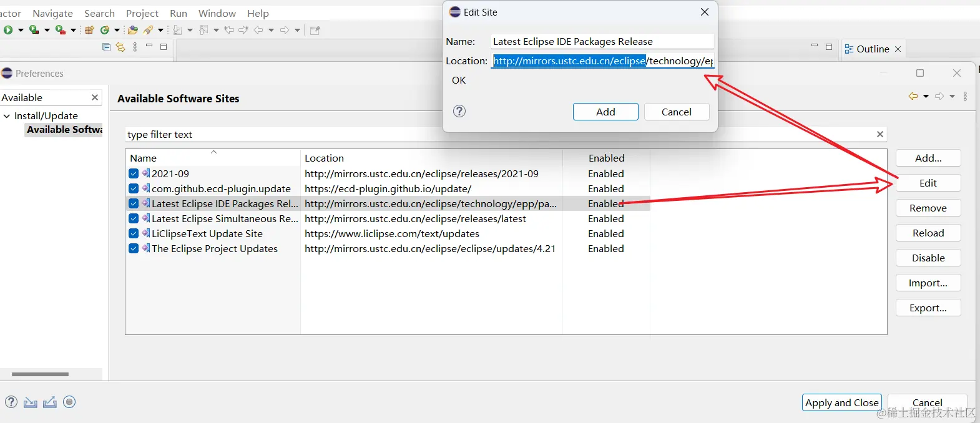Collapse the Install/Update tree node
Image resolution: width=980 pixels, height=423 pixels.
pos(7,115)
